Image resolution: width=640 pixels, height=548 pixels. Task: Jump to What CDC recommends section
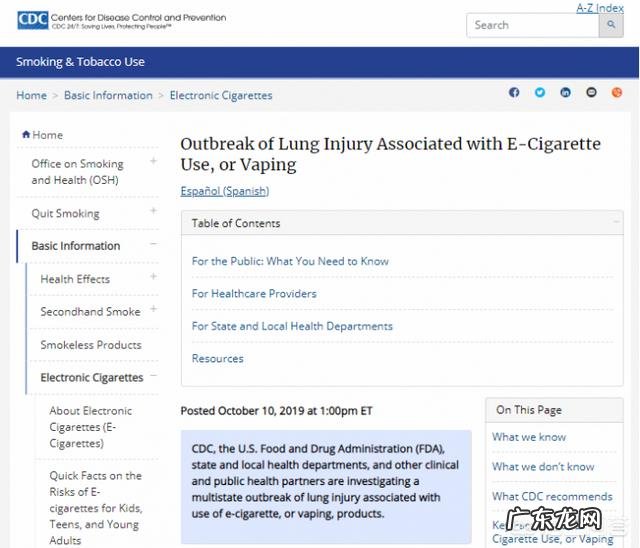point(552,497)
